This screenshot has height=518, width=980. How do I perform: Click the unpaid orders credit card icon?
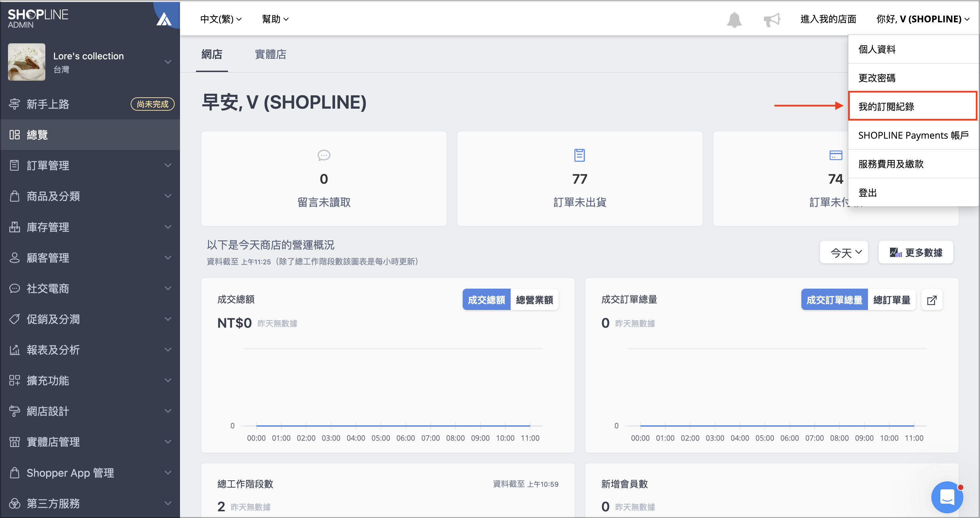tap(835, 155)
